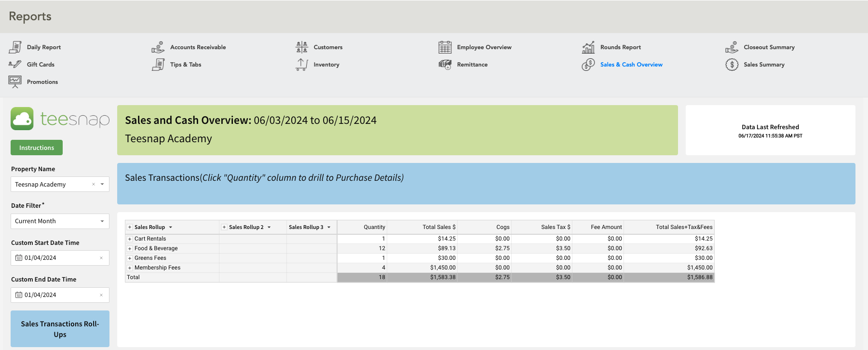This screenshot has height=350, width=868.
Task: Open the Rounds Report chart icon
Action: click(x=588, y=47)
